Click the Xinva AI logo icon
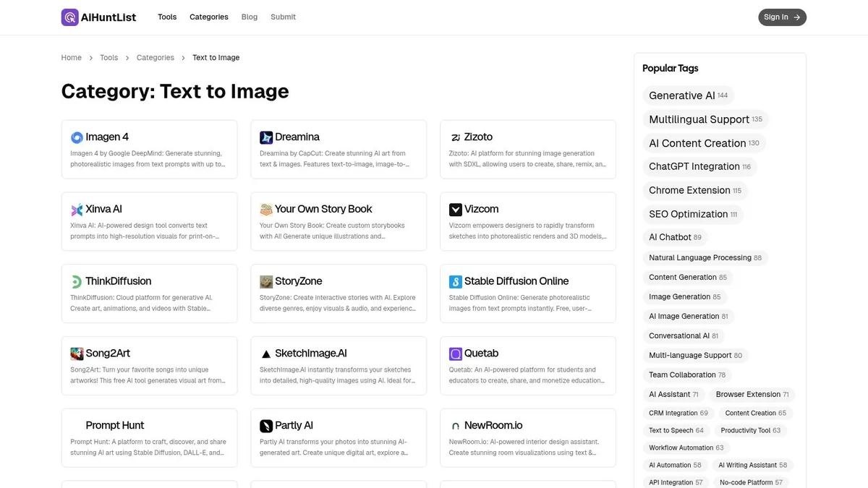The width and height of the screenshot is (868, 488). point(77,210)
